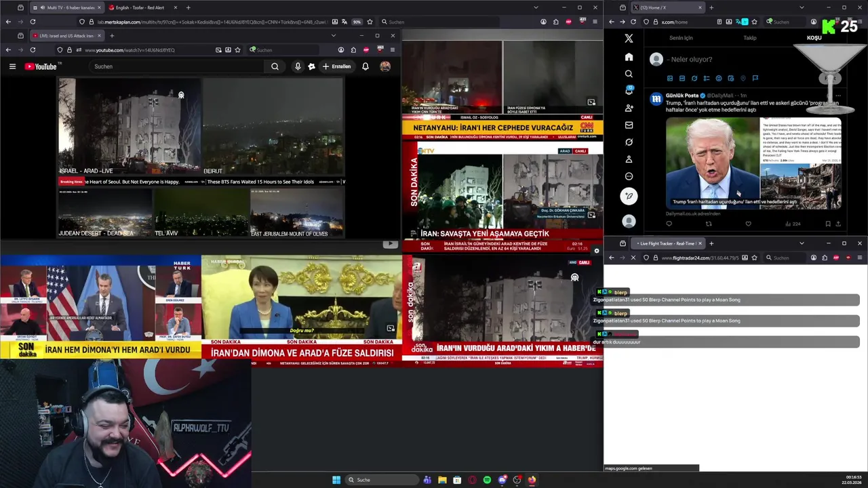
Task: Open X messages envelope icon
Action: (x=629, y=125)
